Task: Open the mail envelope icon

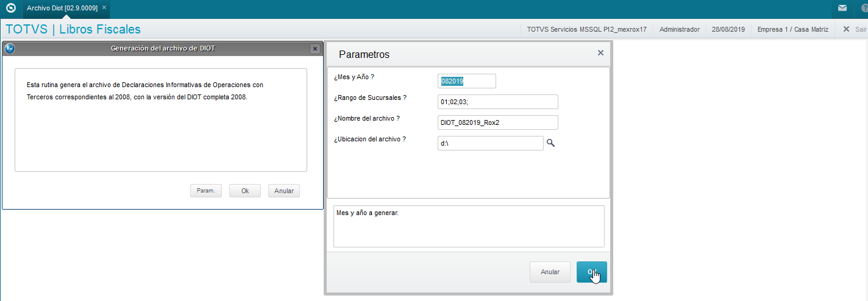Action: 842,9
